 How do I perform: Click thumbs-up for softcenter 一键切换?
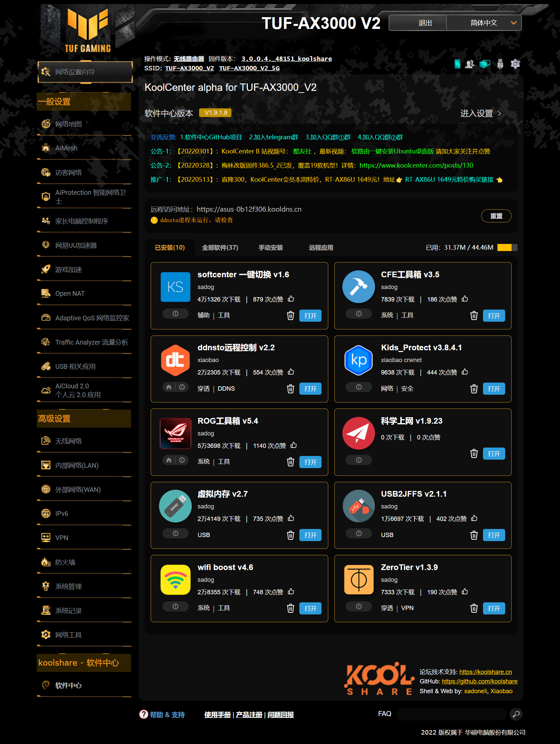tap(291, 299)
